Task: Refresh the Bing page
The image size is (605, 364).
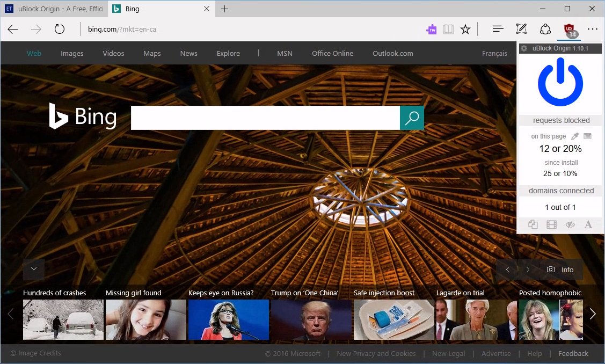Action: click(60, 29)
